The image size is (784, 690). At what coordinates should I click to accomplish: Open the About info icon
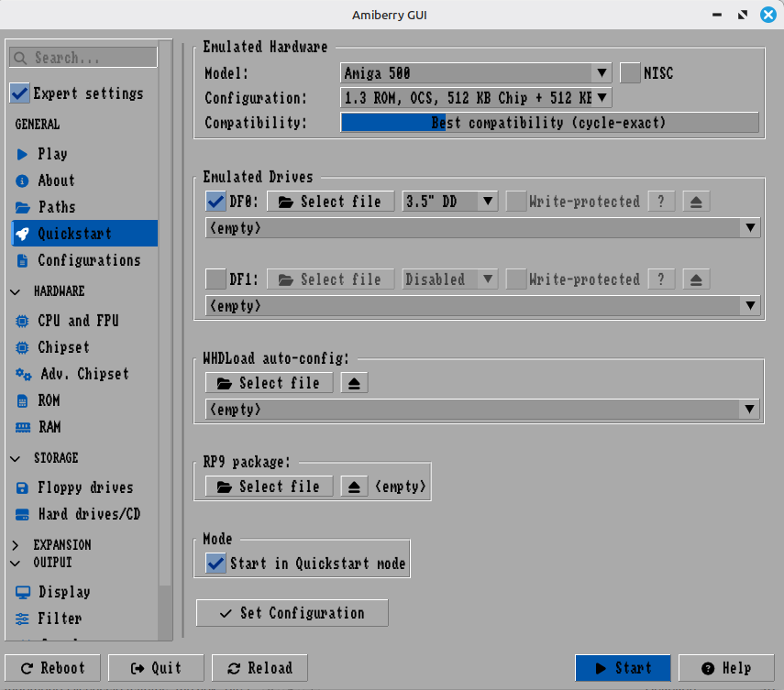tap(22, 181)
